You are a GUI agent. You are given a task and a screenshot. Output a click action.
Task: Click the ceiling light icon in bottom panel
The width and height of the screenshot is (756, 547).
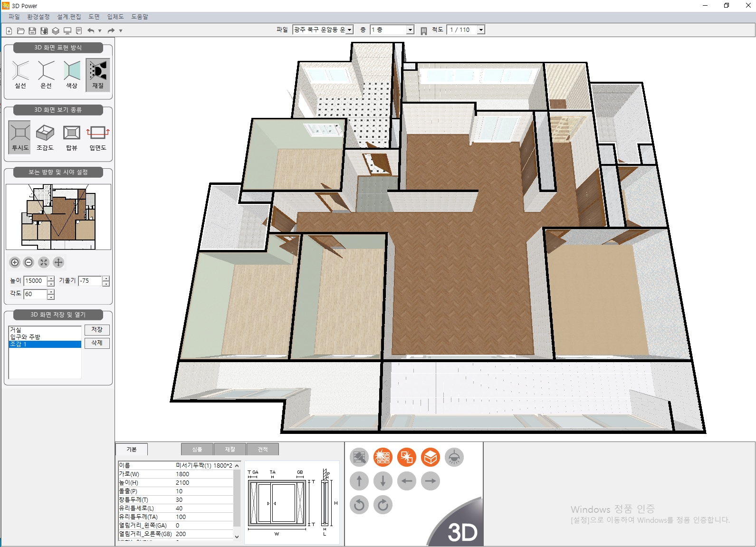pos(454,457)
